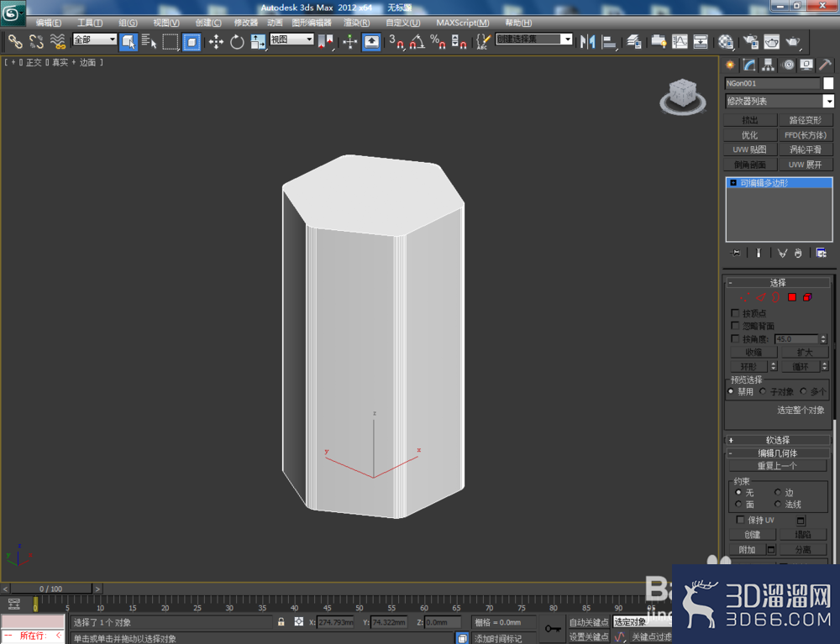Select SubObj preview radio (子对象)
This screenshot has height=644, width=840.
click(763, 391)
